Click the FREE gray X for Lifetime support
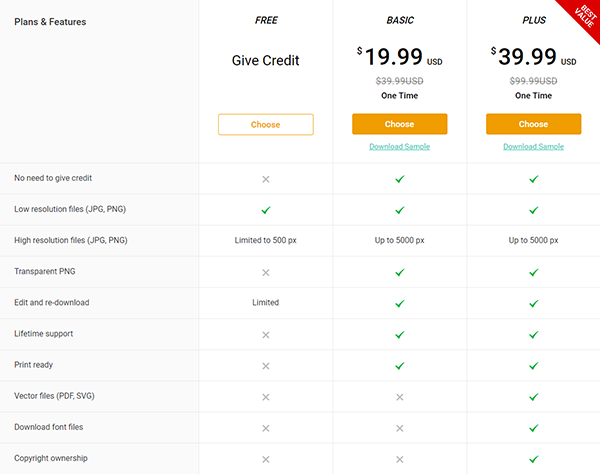The image size is (600, 474). [x=266, y=334]
